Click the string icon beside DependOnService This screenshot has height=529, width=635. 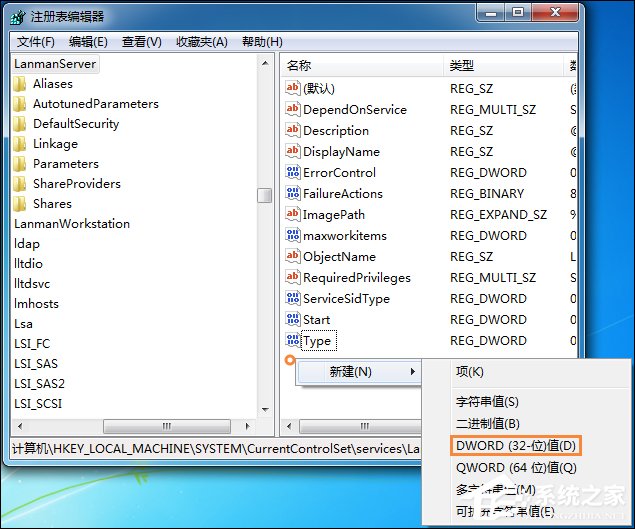point(292,109)
